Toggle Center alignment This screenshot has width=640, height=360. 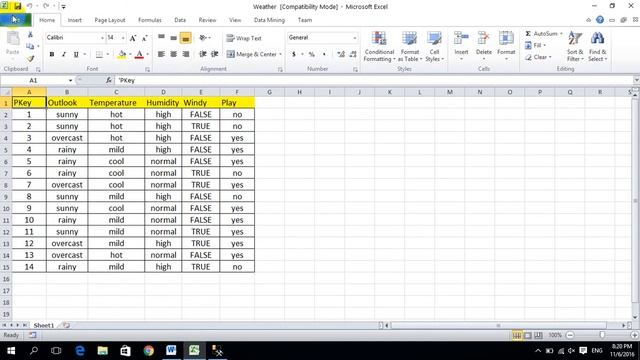(173, 54)
